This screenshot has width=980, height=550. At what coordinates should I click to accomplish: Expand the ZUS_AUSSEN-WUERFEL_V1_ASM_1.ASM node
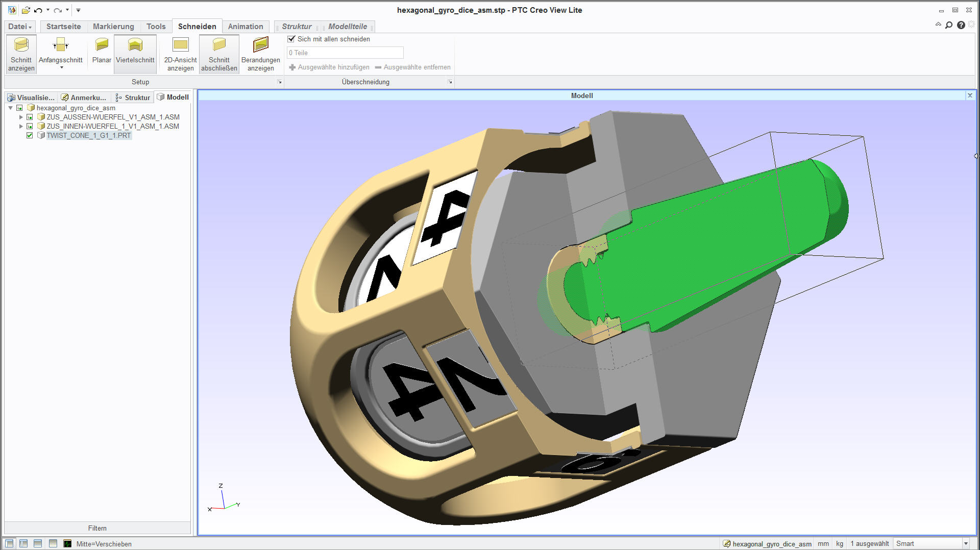point(21,117)
